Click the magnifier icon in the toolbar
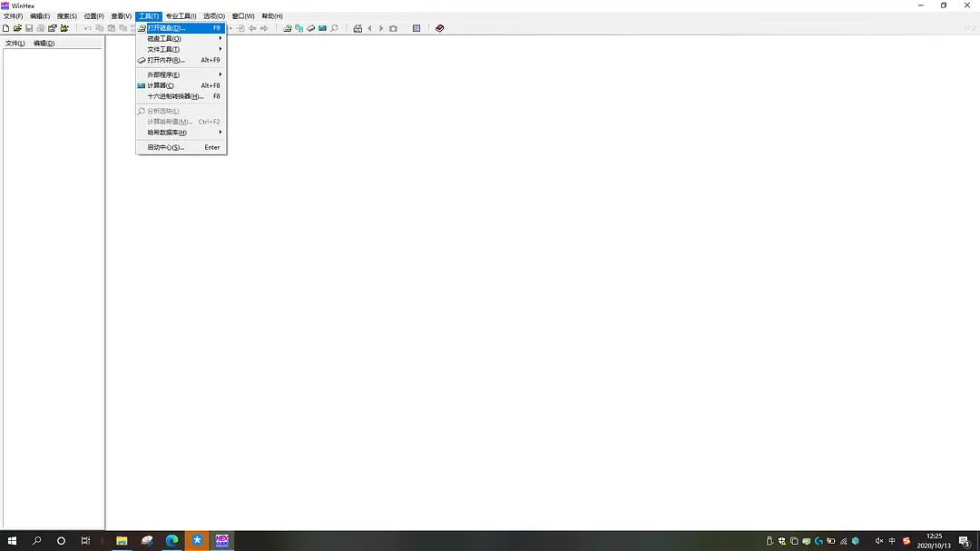 [334, 28]
